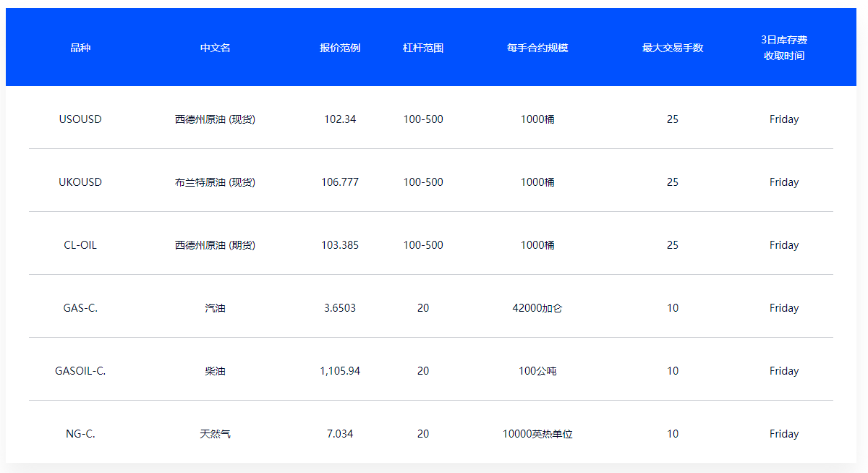Click the 3日库存费收取时间 column header

pyautogui.click(x=784, y=48)
